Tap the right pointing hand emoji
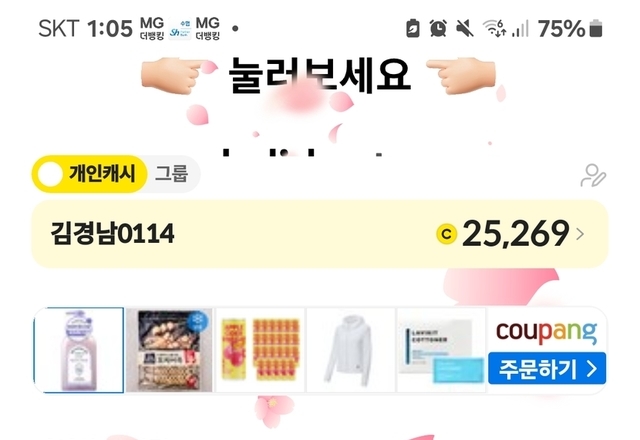Screen dimensions: 640x440 point(461,76)
